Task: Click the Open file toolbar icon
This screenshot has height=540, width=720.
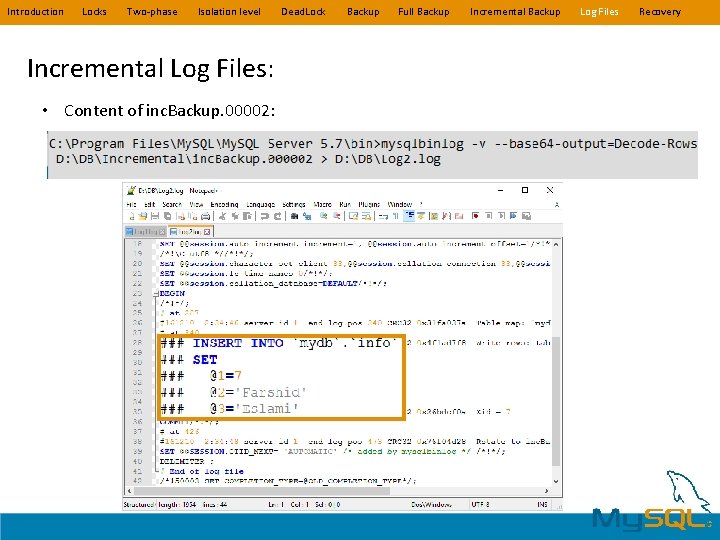Action: click(x=143, y=216)
